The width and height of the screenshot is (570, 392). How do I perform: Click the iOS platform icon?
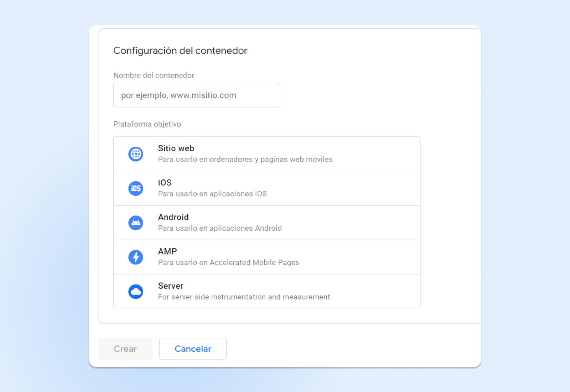click(x=136, y=188)
